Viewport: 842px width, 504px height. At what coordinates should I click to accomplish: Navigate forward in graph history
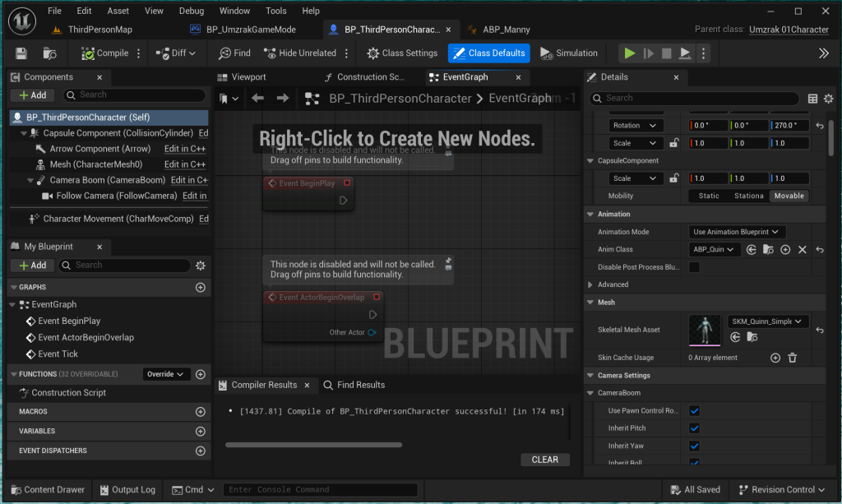coord(283,98)
